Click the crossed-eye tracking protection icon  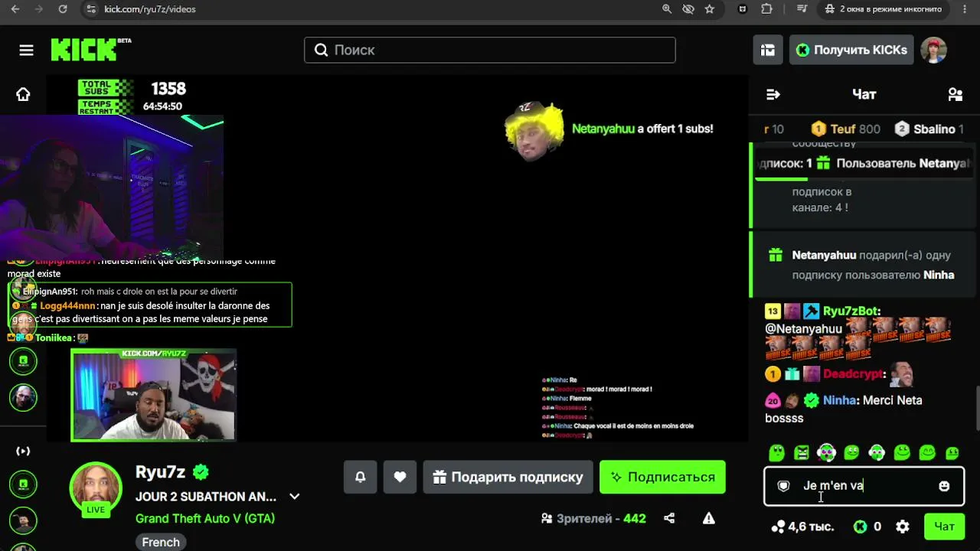pyautogui.click(x=688, y=9)
